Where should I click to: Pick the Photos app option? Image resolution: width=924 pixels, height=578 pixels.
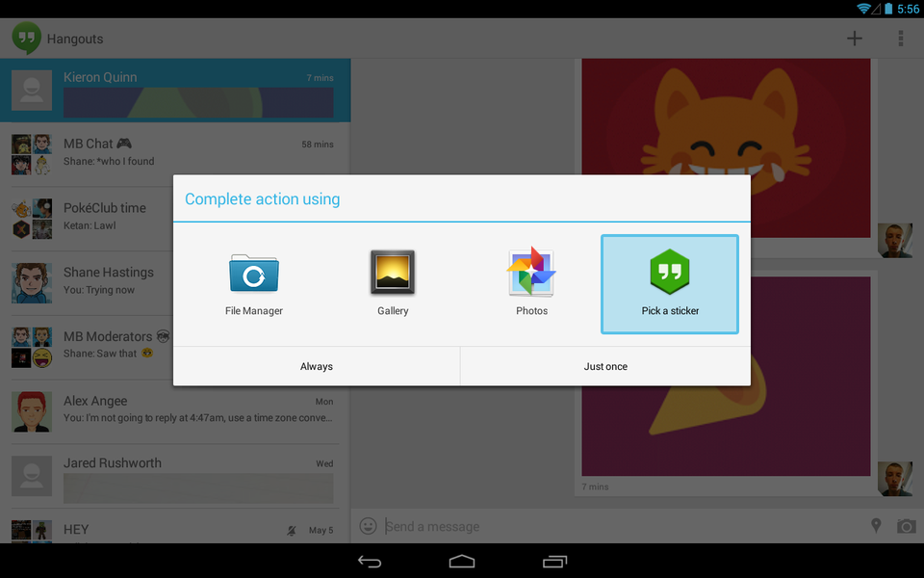531,283
